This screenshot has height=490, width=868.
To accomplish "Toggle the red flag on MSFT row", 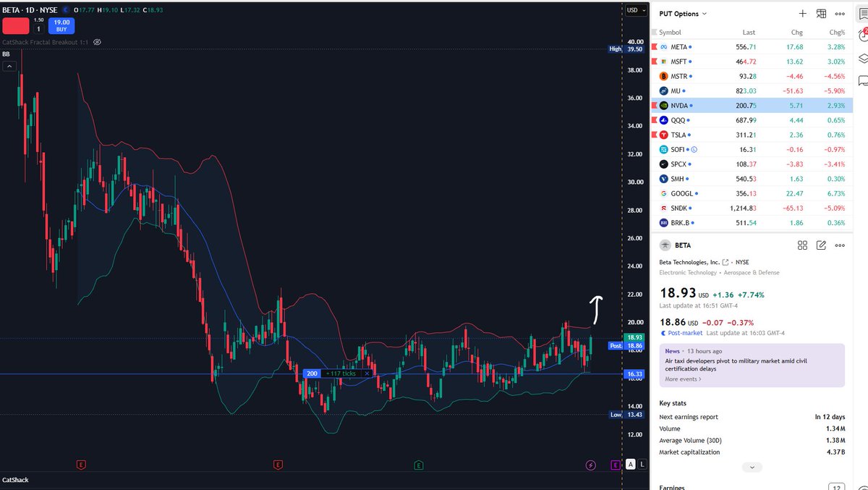I will pos(654,62).
